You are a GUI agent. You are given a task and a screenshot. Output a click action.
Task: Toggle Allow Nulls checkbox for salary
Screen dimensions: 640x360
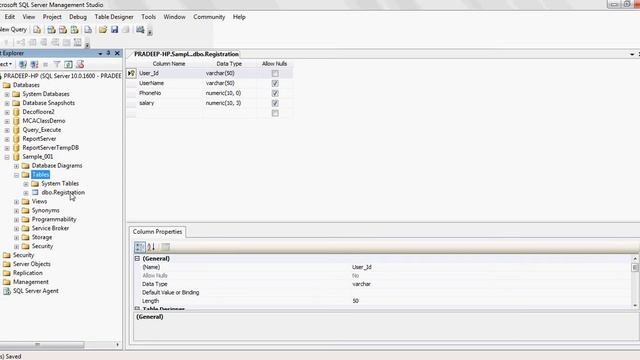tap(275, 103)
